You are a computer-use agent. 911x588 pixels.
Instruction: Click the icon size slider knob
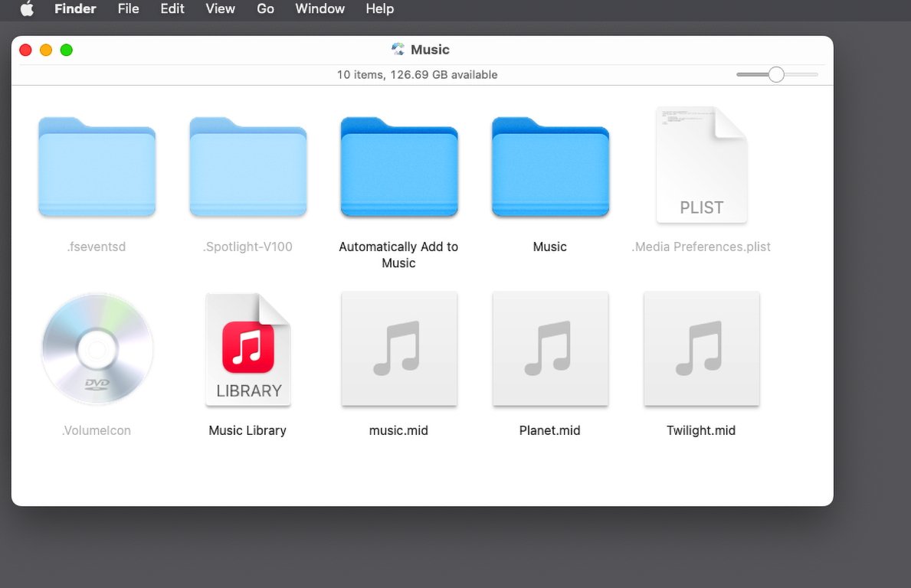pos(776,74)
